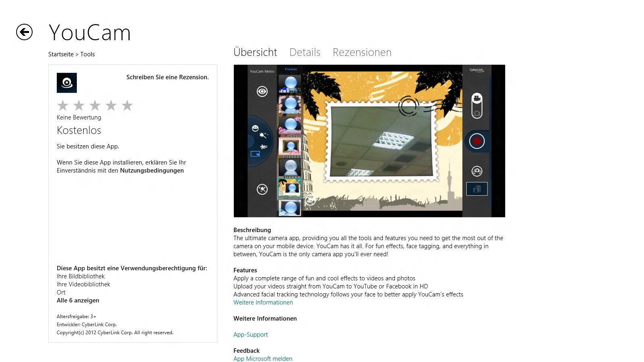Click the magic wand effects icon in screenshot

click(262, 189)
